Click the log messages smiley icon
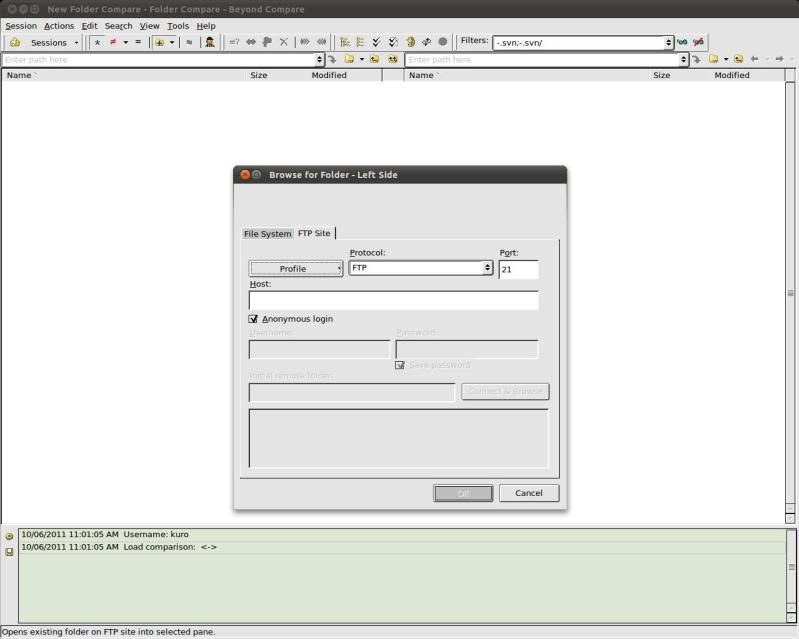The width and height of the screenshot is (799, 639). 9,536
